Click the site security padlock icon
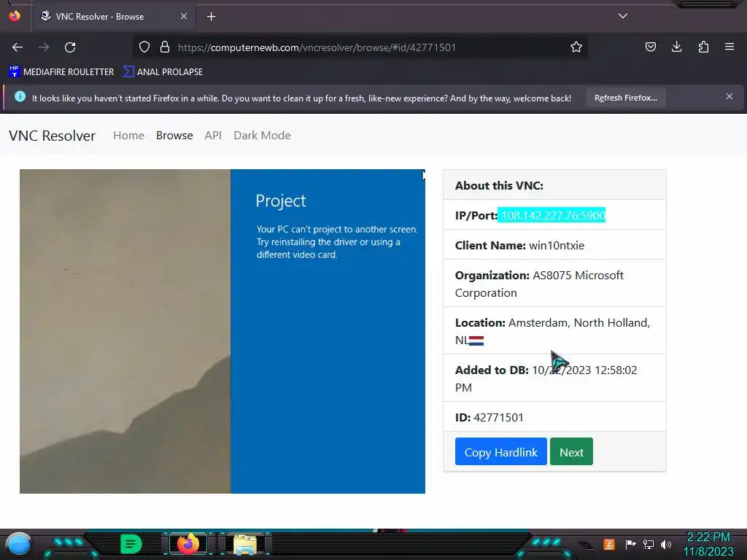The height and width of the screenshot is (560, 747). (x=165, y=47)
